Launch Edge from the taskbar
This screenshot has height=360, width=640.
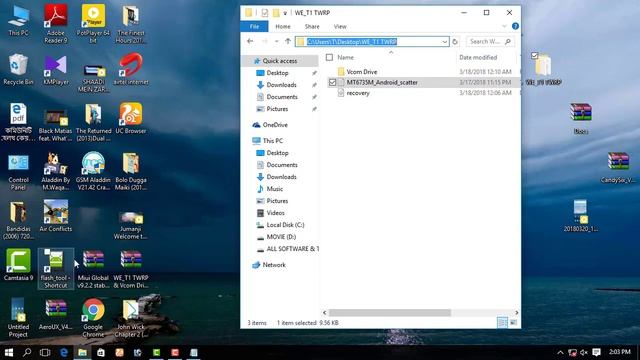click(x=64, y=352)
